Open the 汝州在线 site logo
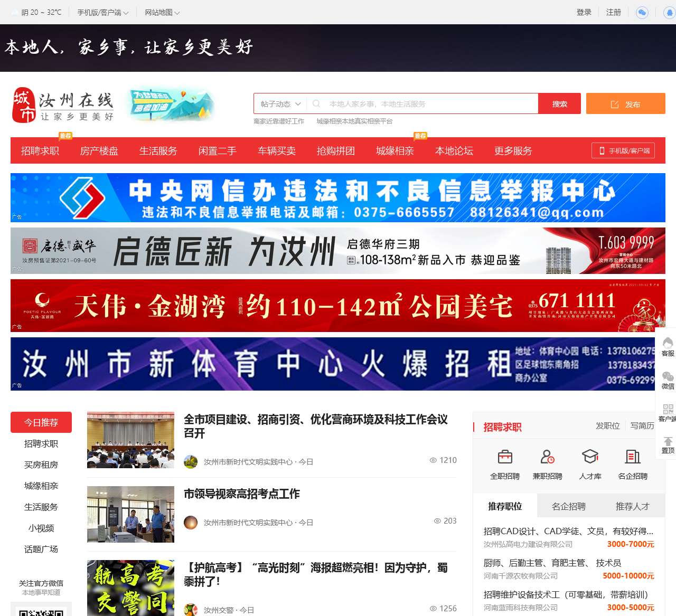This screenshot has height=616, width=676. pos(63,106)
